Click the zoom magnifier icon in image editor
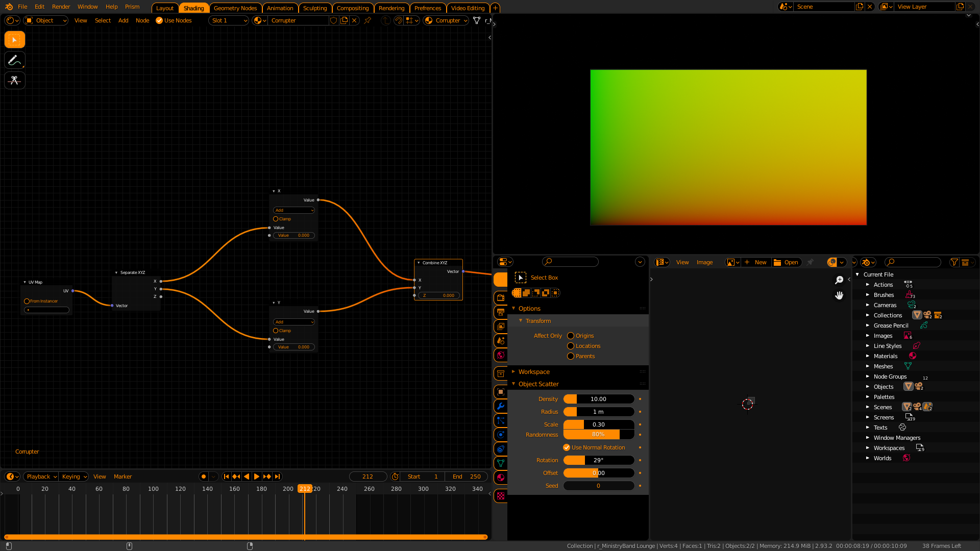The width and height of the screenshot is (980, 551). (x=839, y=280)
